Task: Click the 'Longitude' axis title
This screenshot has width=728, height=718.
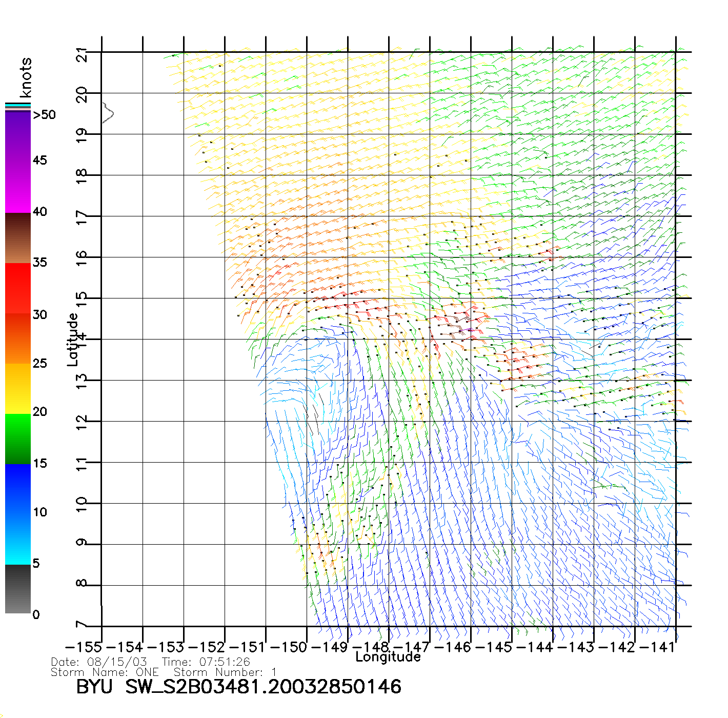Action: pos(388,657)
